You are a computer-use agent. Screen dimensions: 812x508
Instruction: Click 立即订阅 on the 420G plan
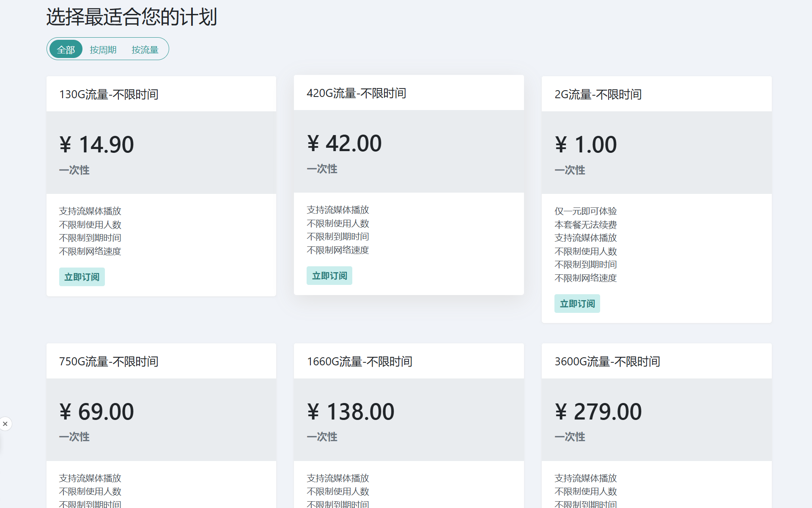tap(329, 276)
